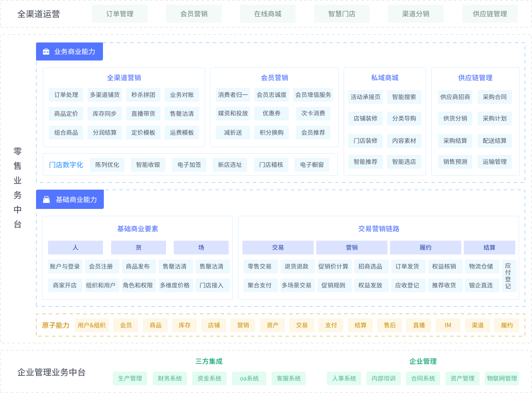Click the 库存同步 box

click(x=105, y=114)
